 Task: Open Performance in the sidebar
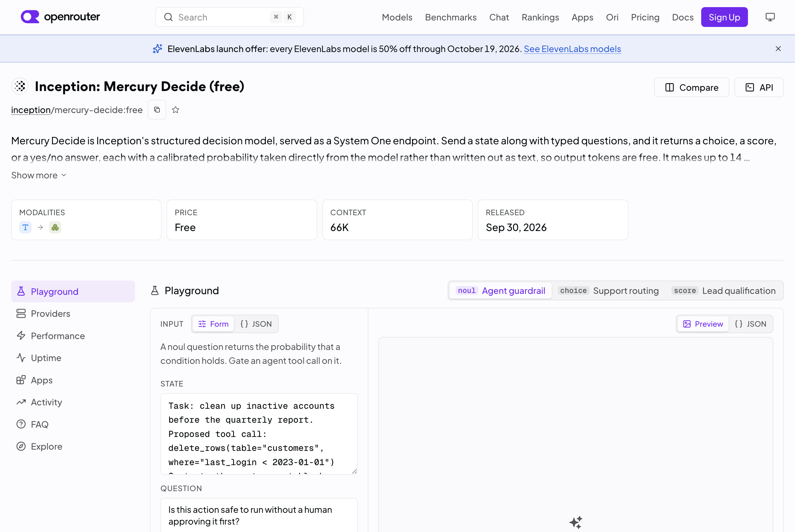tap(73, 336)
